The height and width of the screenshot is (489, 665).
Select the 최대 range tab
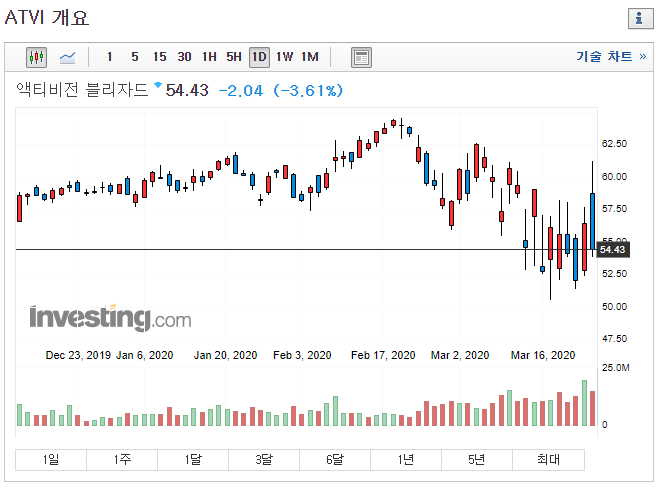pyautogui.click(x=548, y=460)
